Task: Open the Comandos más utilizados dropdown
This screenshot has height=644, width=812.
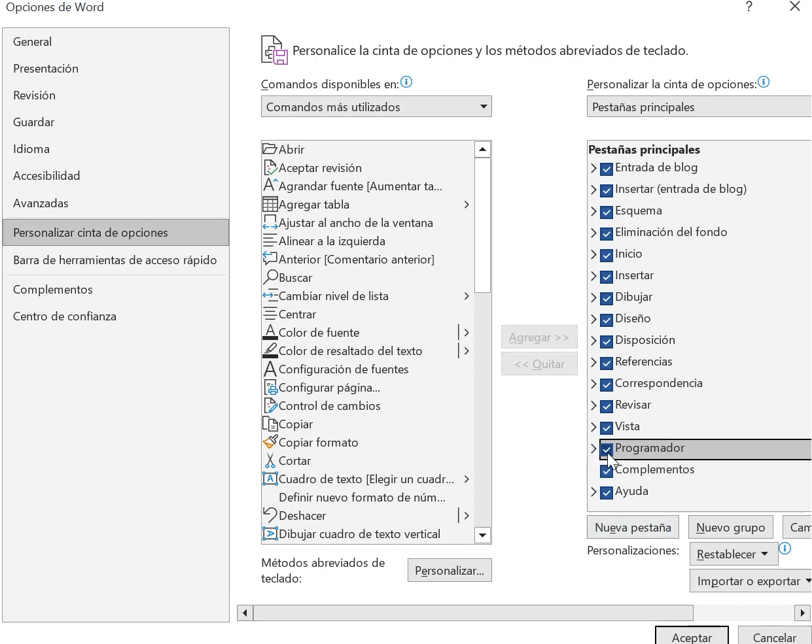Action: [376, 107]
